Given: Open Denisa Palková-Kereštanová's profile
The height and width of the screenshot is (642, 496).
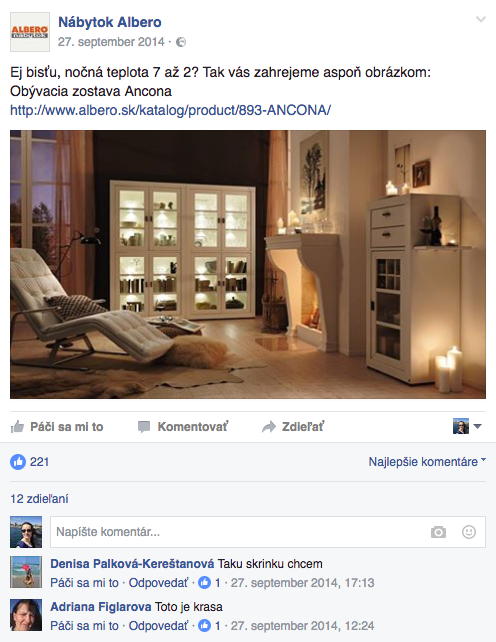Looking at the screenshot, I should (x=132, y=564).
